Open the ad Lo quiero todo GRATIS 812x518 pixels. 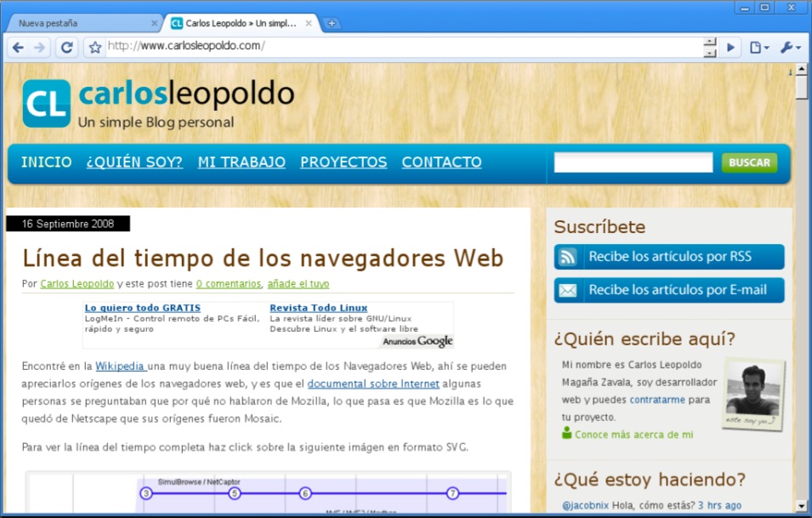tap(142, 308)
